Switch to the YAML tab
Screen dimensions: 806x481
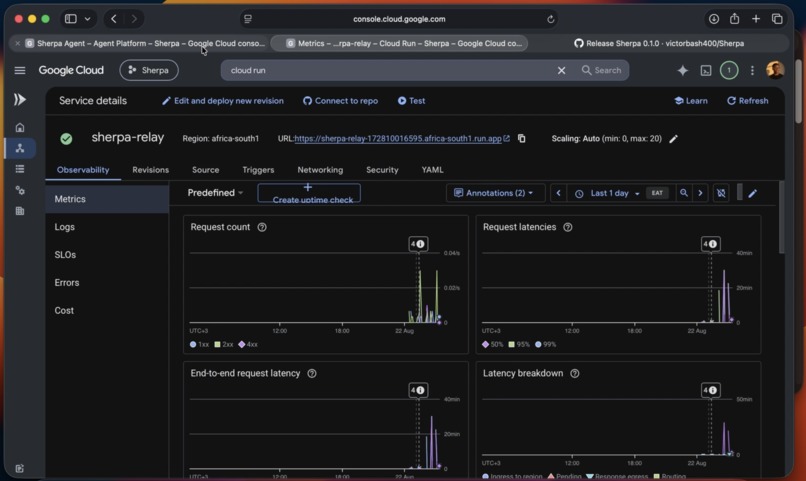pyautogui.click(x=432, y=170)
